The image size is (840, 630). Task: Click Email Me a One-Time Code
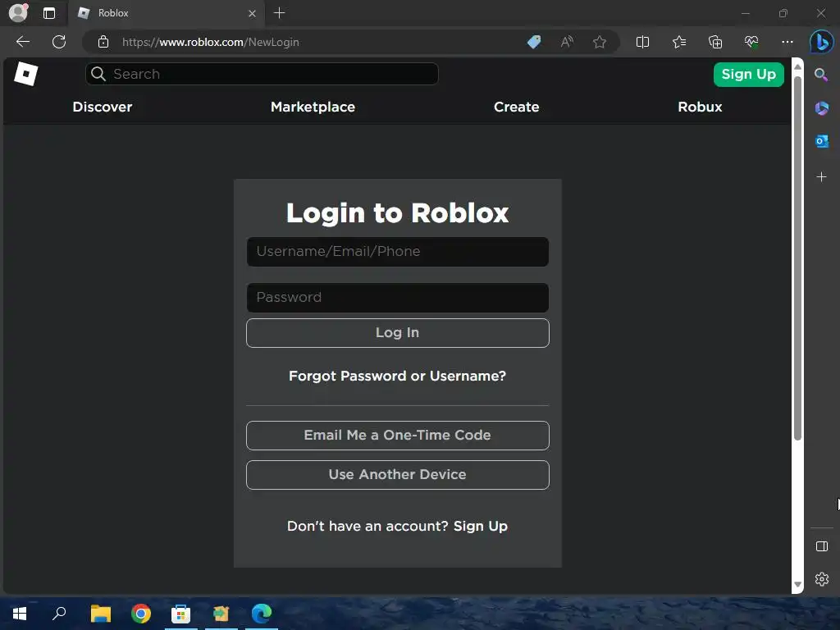(398, 435)
